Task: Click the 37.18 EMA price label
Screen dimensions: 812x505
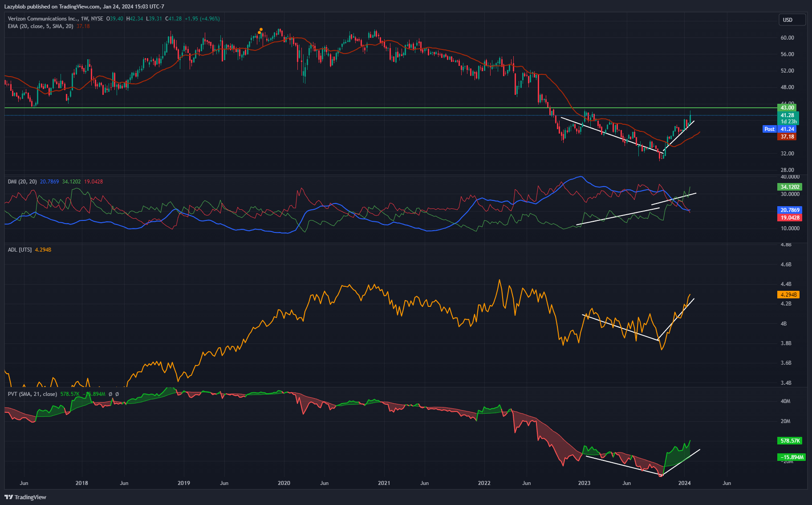Action: (x=787, y=137)
